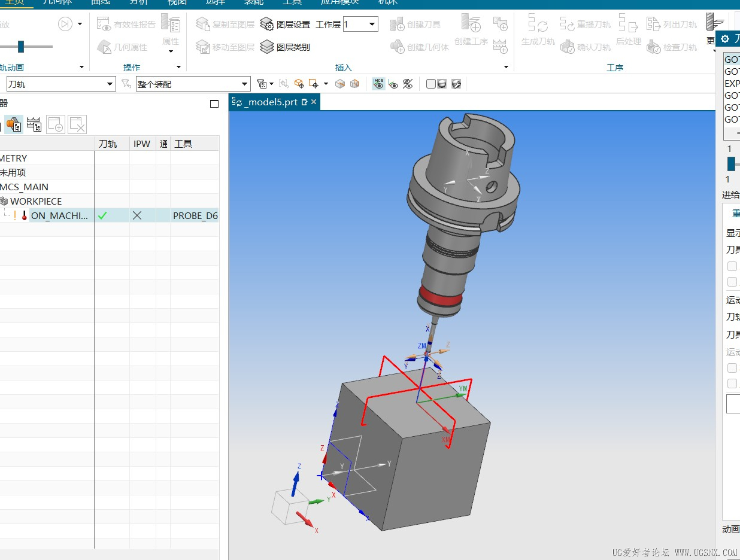Viewport: 740px width, 560px height.
Task: Select the WORKPIECE node
Action: 35,201
